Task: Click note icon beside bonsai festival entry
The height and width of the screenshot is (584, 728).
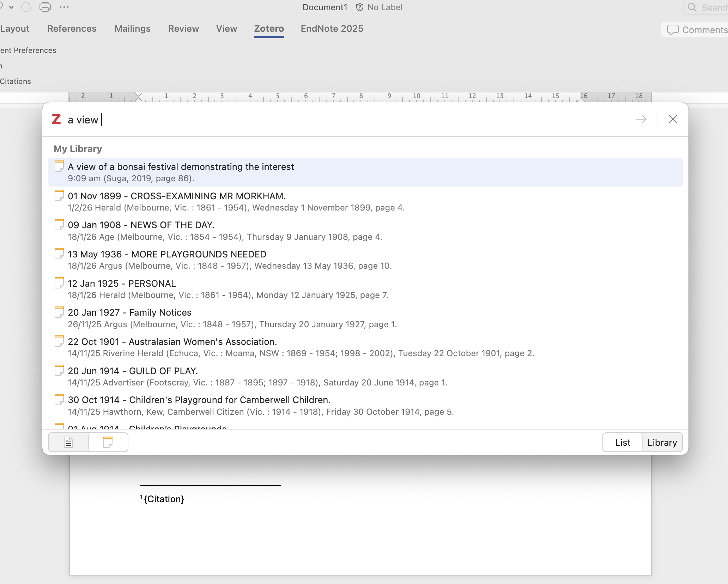Action: pyautogui.click(x=59, y=166)
